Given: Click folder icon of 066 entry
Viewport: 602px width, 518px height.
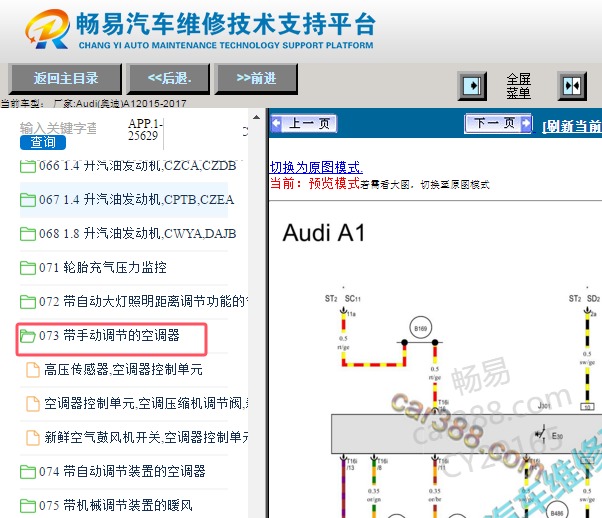Looking at the screenshot, I should point(28,167).
